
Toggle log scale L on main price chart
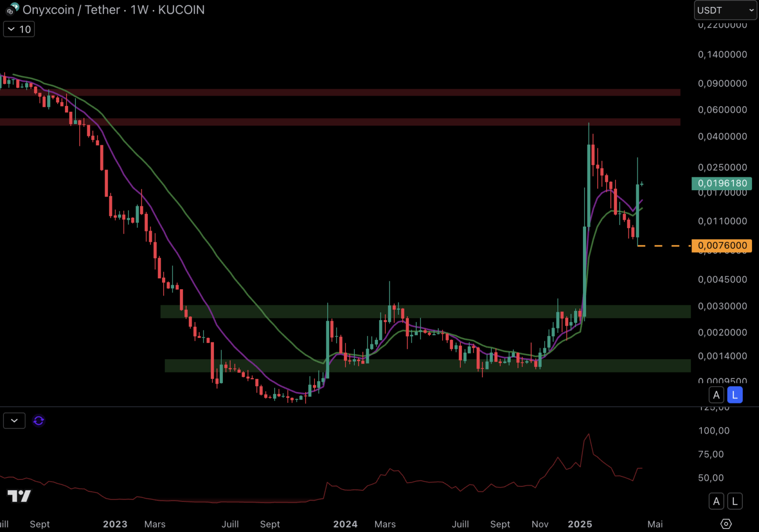(734, 395)
